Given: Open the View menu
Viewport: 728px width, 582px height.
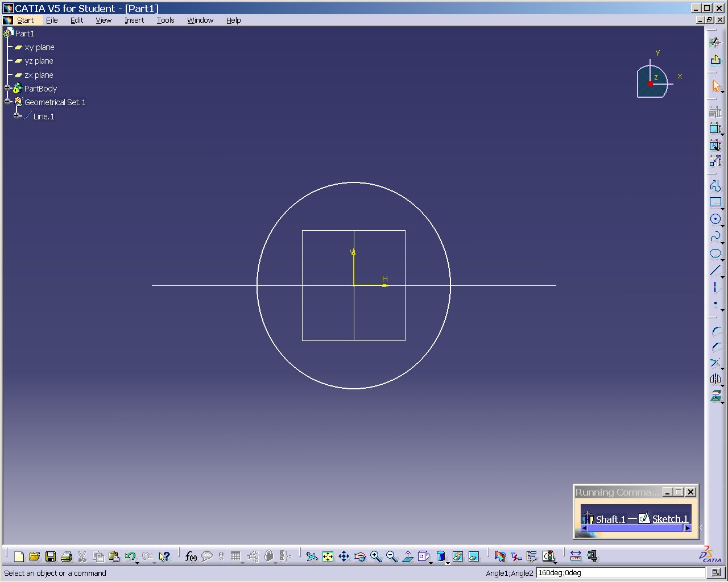Looking at the screenshot, I should [x=104, y=20].
